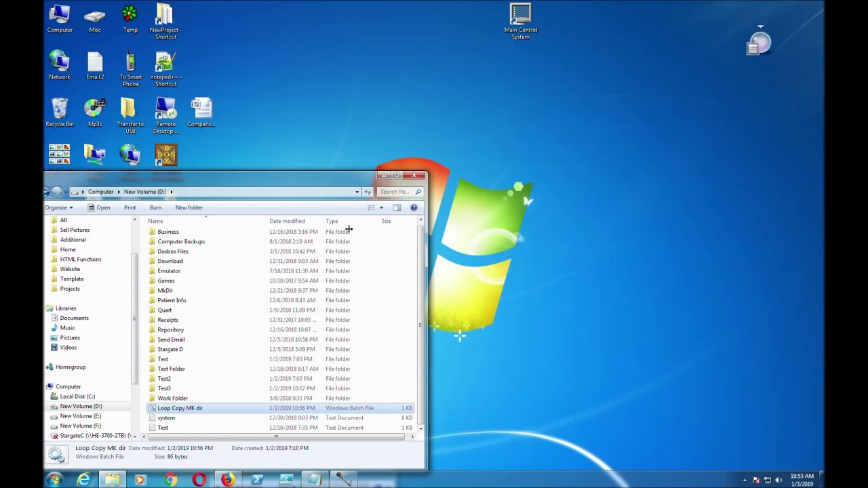Open the Organize dropdown menu
This screenshot has width=868, height=488.
[x=59, y=207]
